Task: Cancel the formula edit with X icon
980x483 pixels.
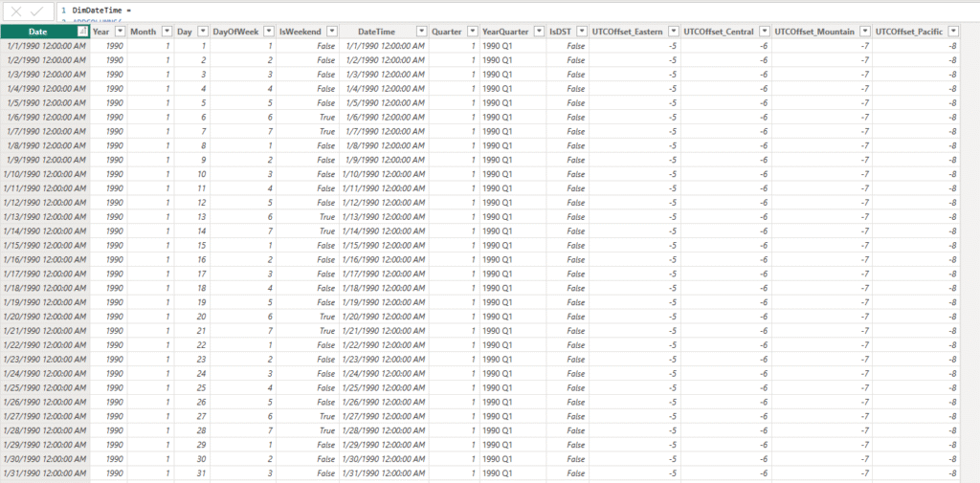Action: pyautogui.click(x=17, y=11)
